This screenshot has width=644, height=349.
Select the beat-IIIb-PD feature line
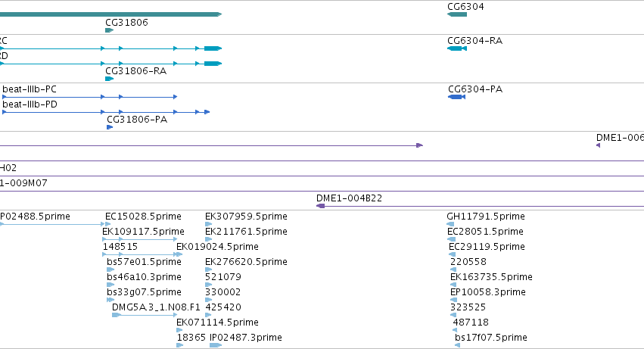pos(106,112)
